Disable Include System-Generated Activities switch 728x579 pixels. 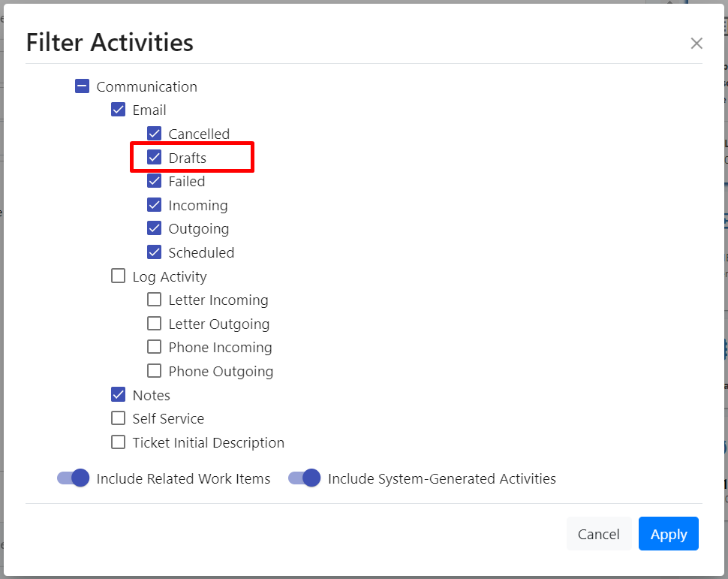tap(305, 478)
